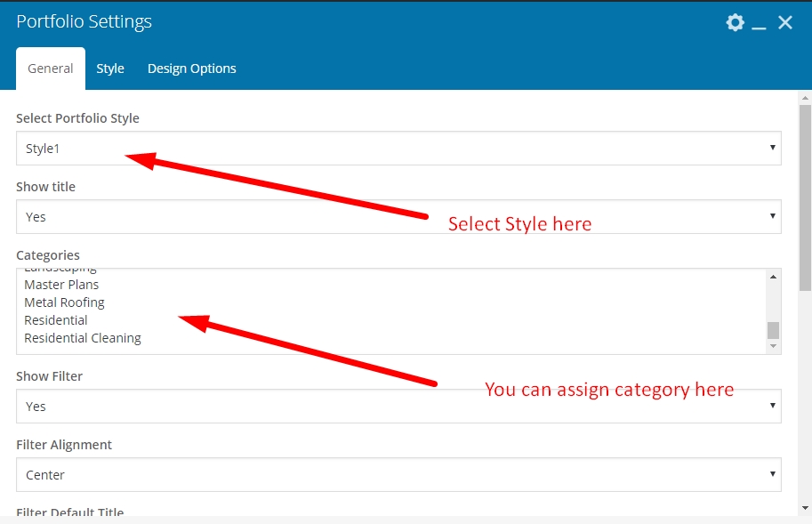
Task: Open the Show Filter dropdown
Action: (398, 407)
